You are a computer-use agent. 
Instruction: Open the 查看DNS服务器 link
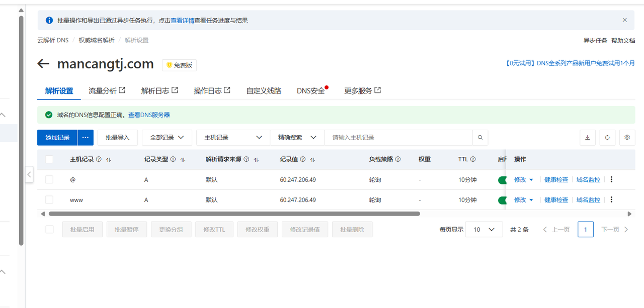[149, 115]
